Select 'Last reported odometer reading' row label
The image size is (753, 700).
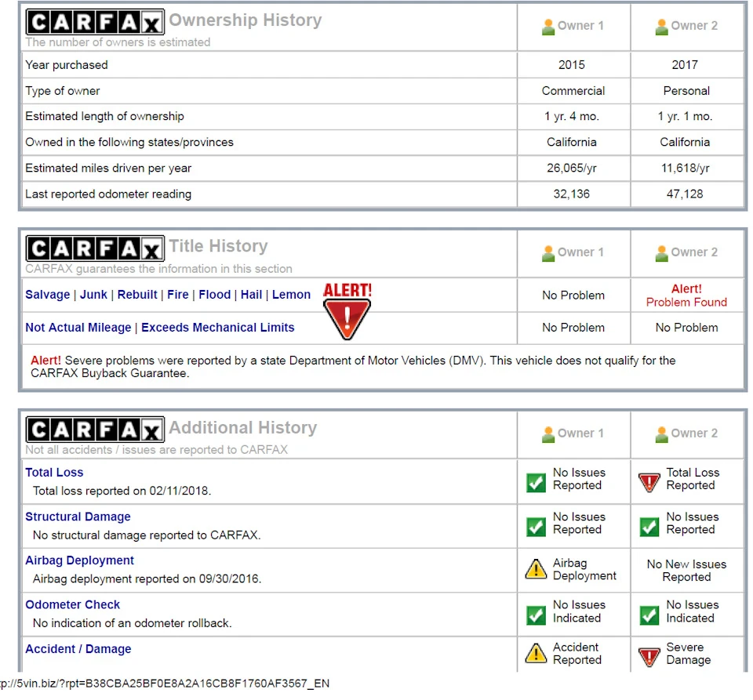pyautogui.click(x=108, y=194)
